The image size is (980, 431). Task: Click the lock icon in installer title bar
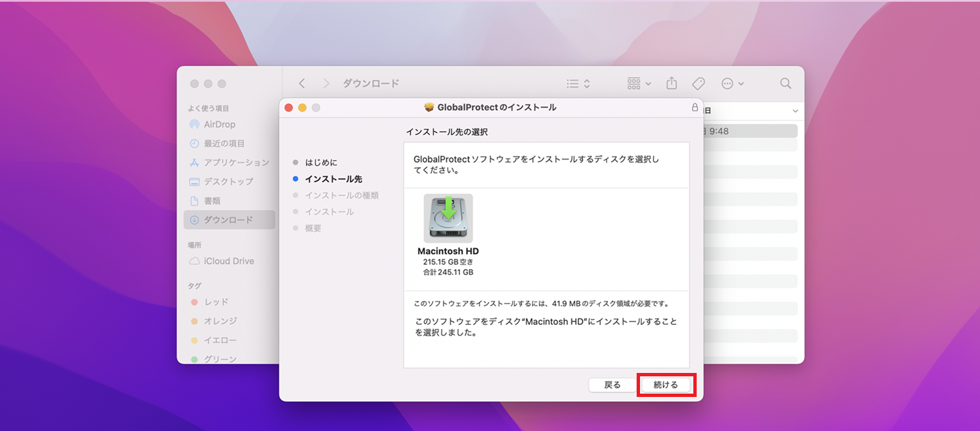click(695, 107)
